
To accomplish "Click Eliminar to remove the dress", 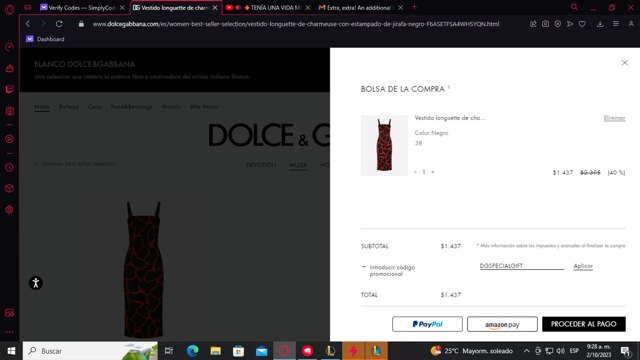I will click(x=614, y=118).
